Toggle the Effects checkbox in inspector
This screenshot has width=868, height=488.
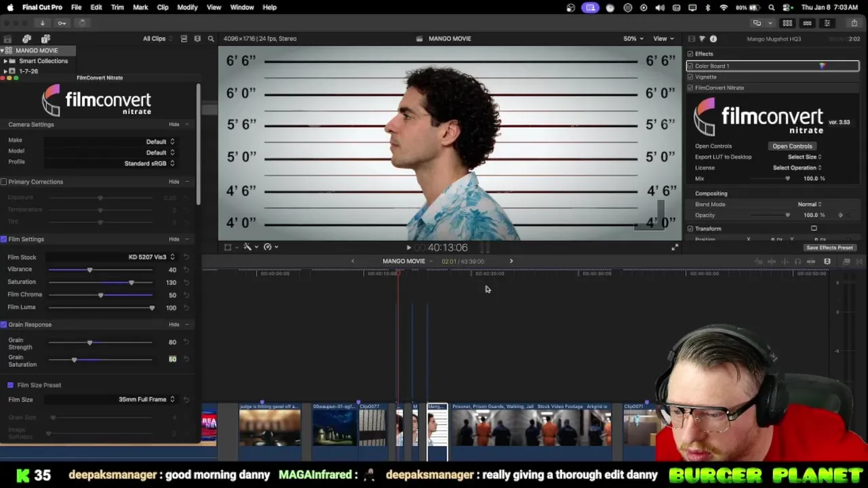point(690,54)
